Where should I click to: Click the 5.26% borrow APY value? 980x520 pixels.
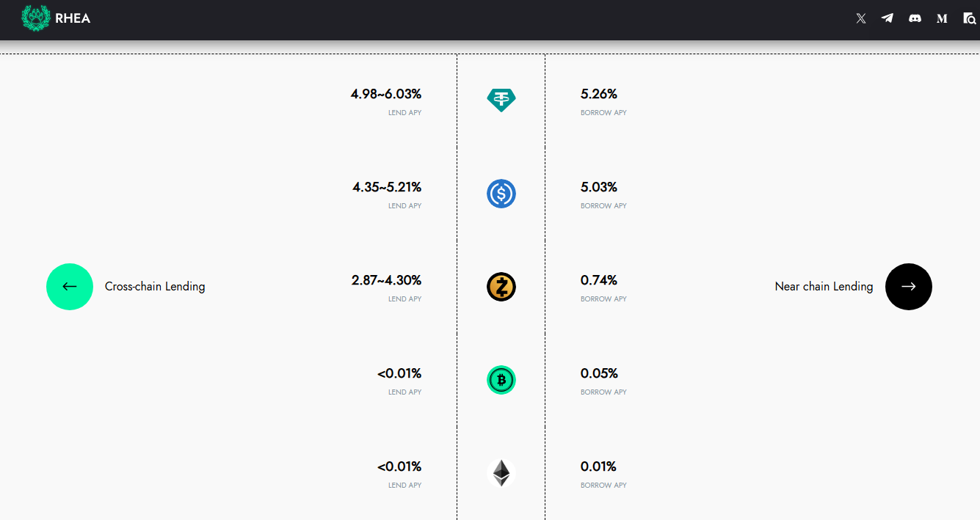[599, 94]
